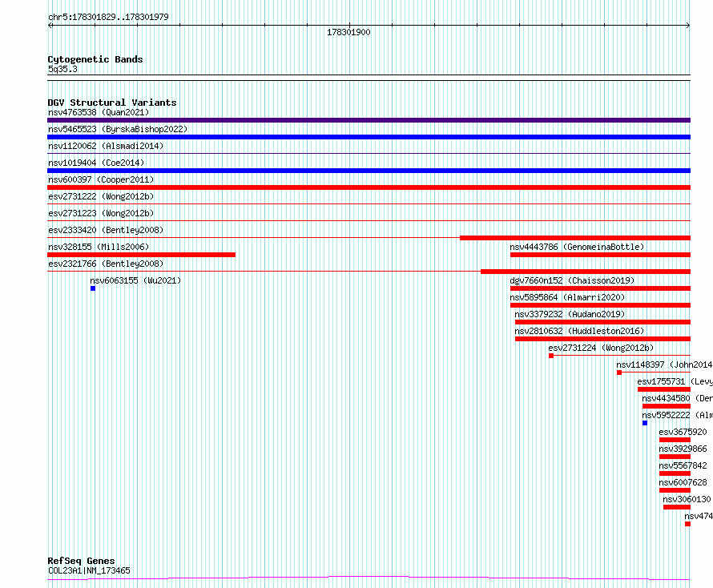Click the red esv1755731 variant bar

664,389
